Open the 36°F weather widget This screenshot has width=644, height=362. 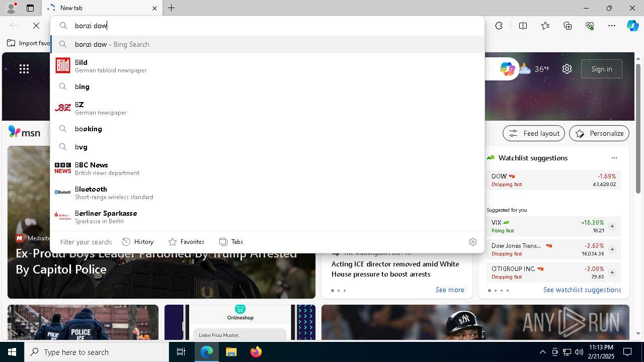click(x=534, y=69)
